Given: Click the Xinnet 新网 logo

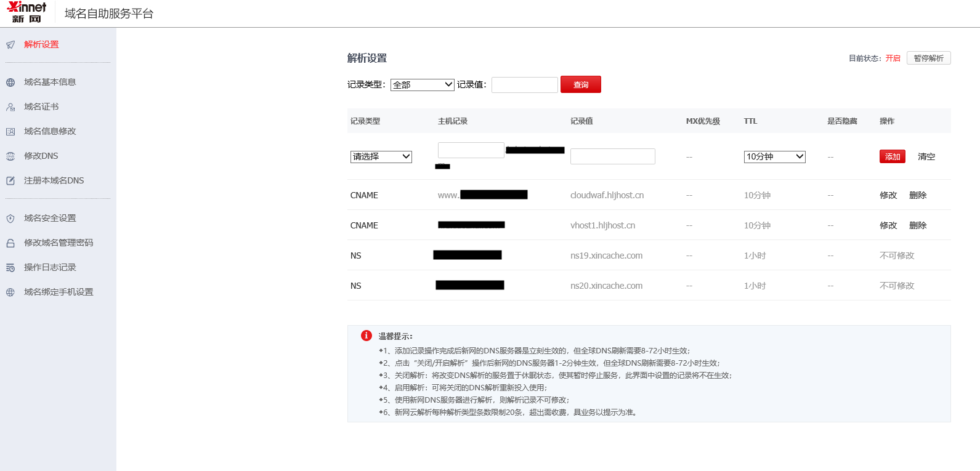Looking at the screenshot, I should (x=26, y=12).
